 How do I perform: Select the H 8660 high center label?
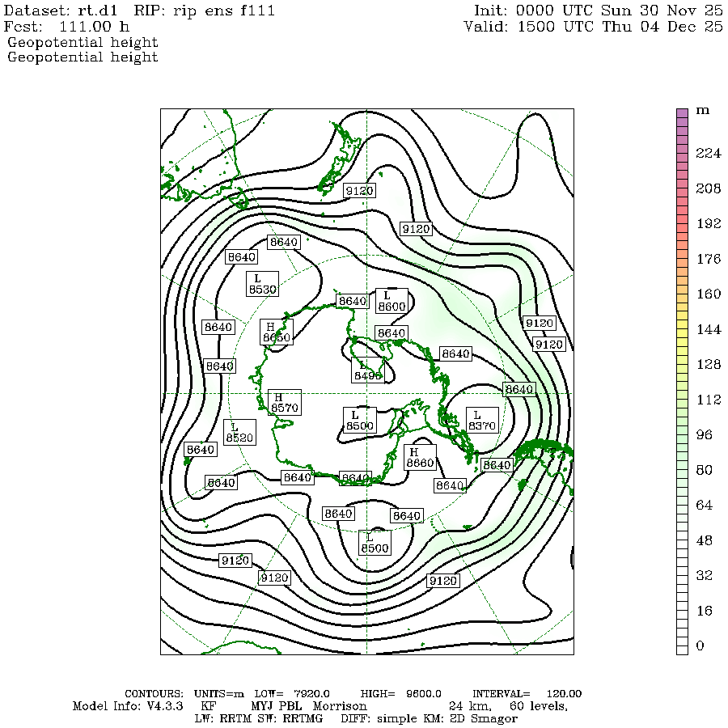coord(421,457)
